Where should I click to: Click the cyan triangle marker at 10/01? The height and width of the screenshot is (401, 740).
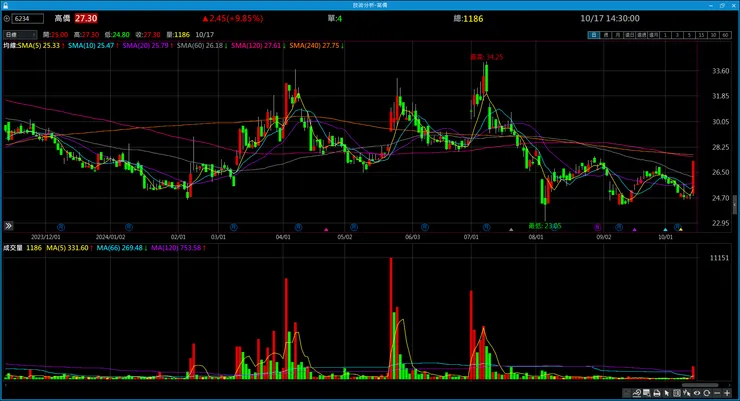(x=665, y=229)
